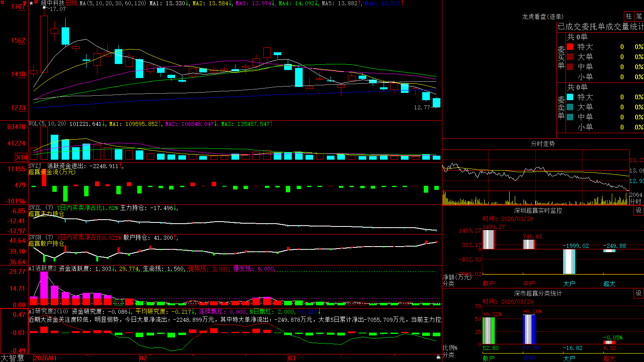Image resolution: width=644 pixels, height=362 pixels.
Task: Switch to '笔' tick view
Action: click(639, 16)
